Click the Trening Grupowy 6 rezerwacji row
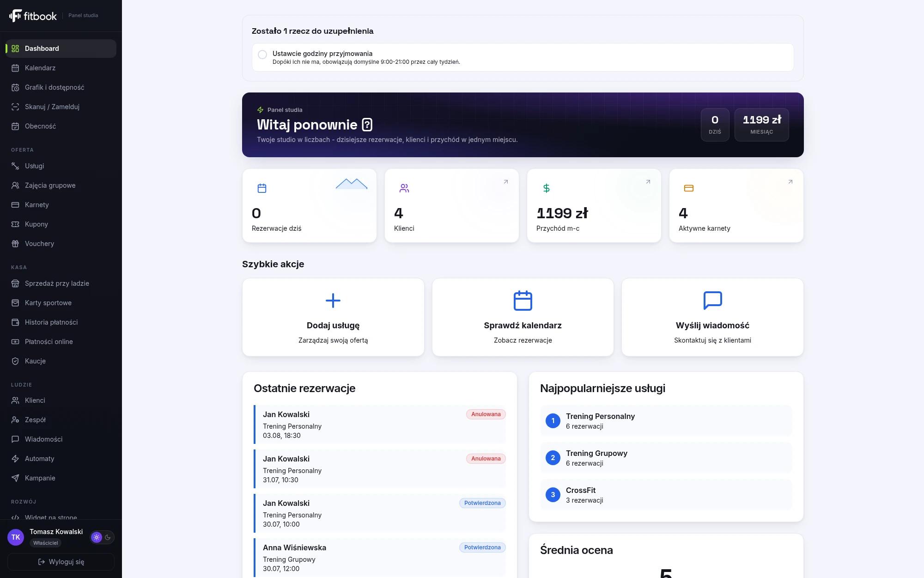 [666, 458]
